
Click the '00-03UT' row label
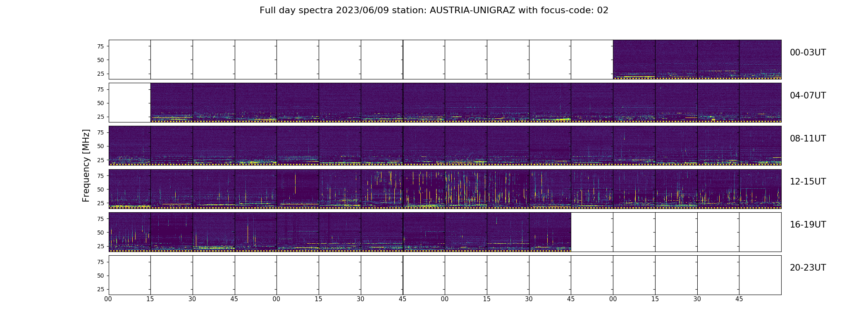[x=808, y=53]
